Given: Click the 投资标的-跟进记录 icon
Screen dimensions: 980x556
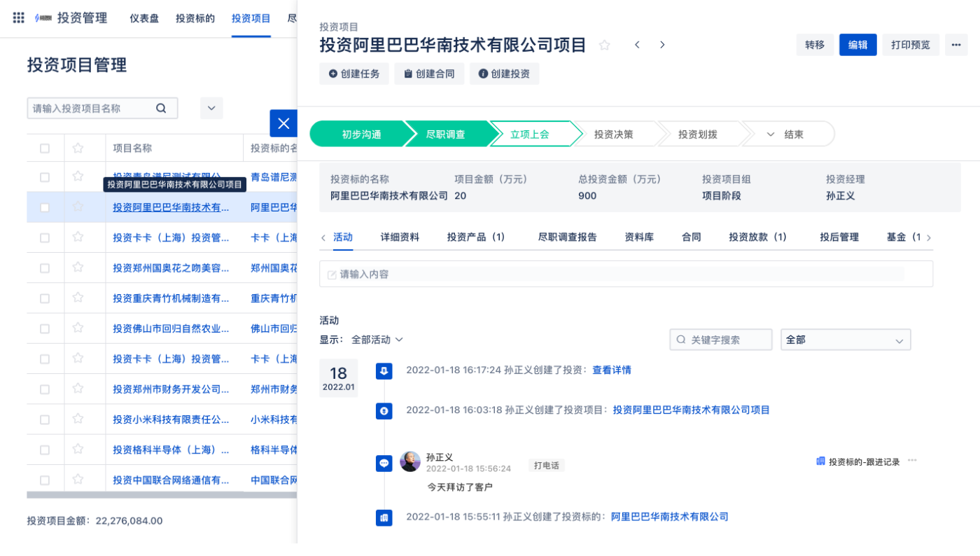Looking at the screenshot, I should point(820,461).
